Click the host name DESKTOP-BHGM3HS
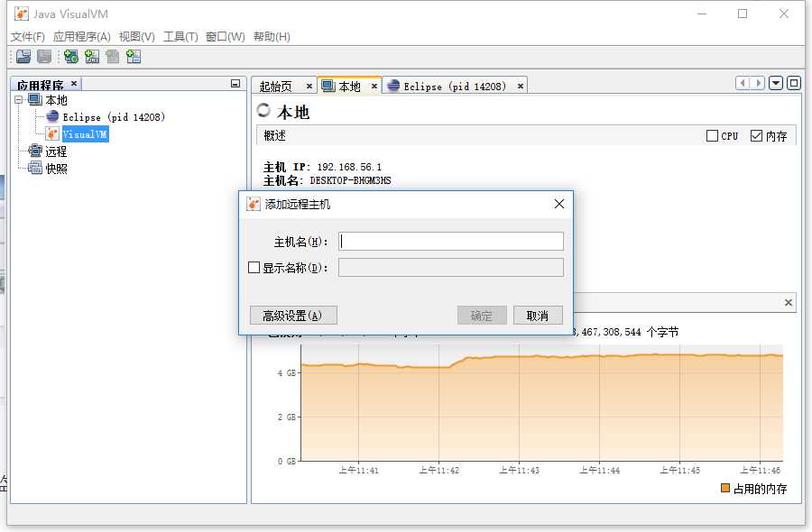The width and height of the screenshot is (812, 532). click(351, 180)
